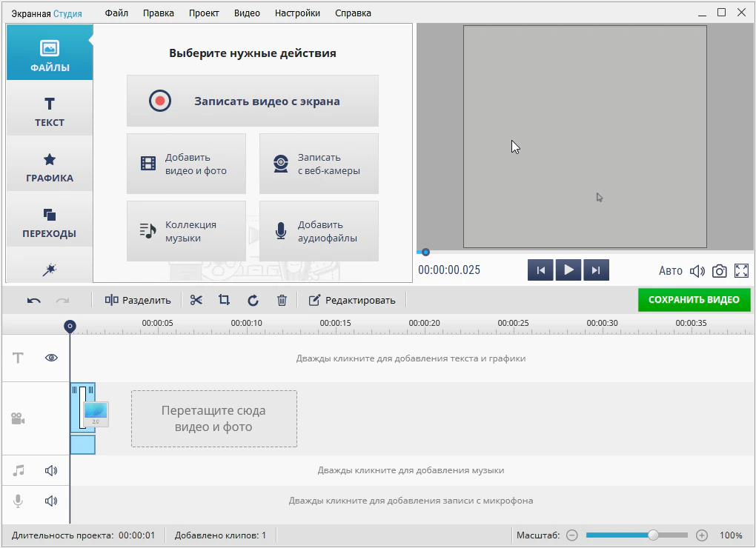Open fullscreen preview mode

741,271
